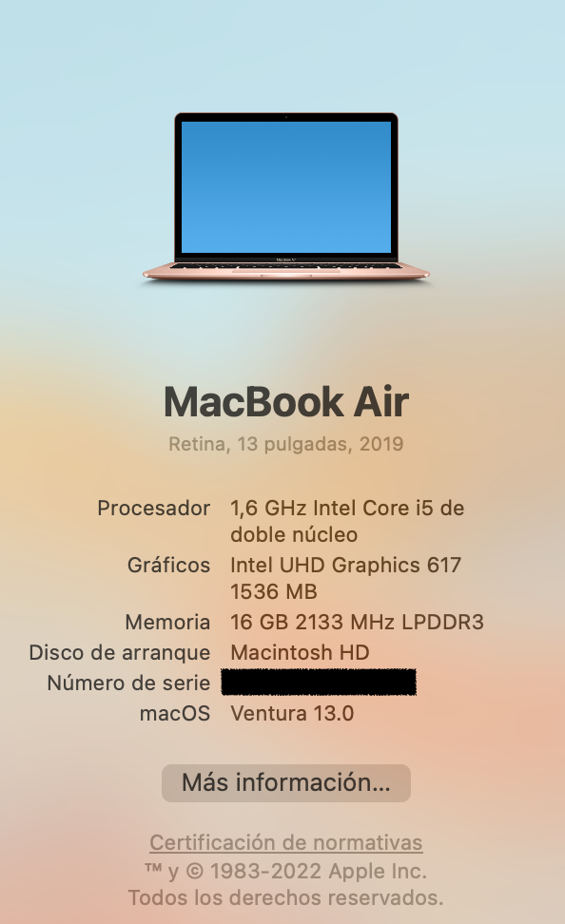The image size is (565, 924).
Task: Select the 16 GB 2133 MHz LPDDR3 value
Action: [x=357, y=622]
